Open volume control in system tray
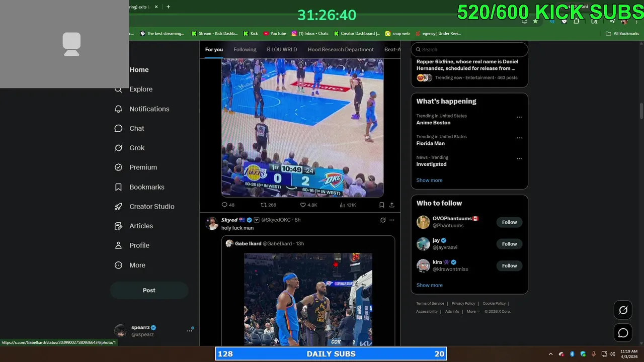 pyautogui.click(x=612, y=354)
